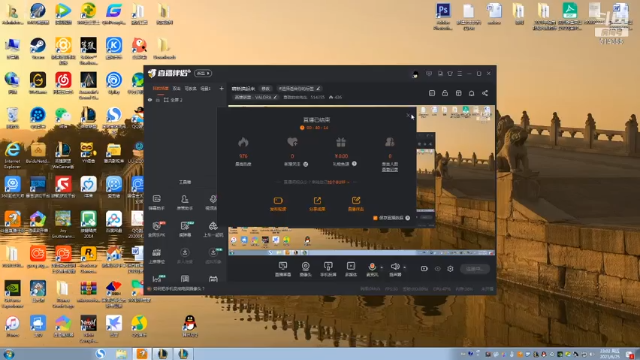640x360 pixels.
Task: Toggle eye visibility for the fullscreen source
Action: pyautogui.click(x=150, y=100)
